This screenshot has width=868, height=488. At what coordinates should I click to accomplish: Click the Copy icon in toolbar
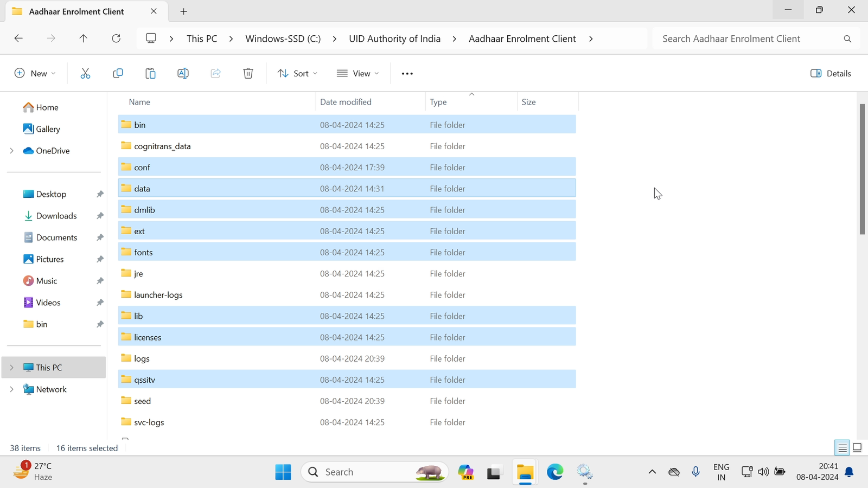[118, 73]
